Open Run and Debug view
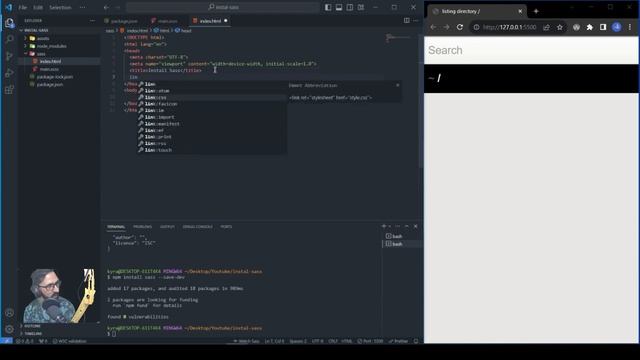This screenshot has height=360, width=640. coord(9,73)
